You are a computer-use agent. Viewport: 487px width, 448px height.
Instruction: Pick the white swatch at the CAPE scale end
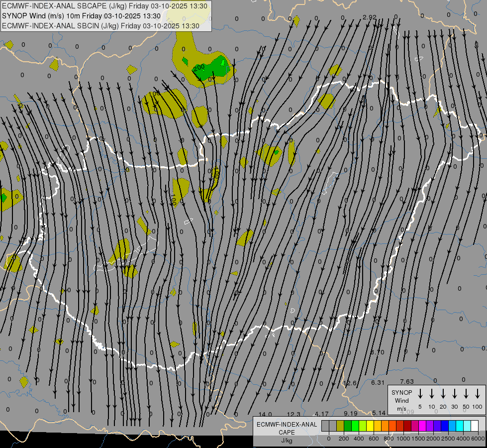(475, 426)
